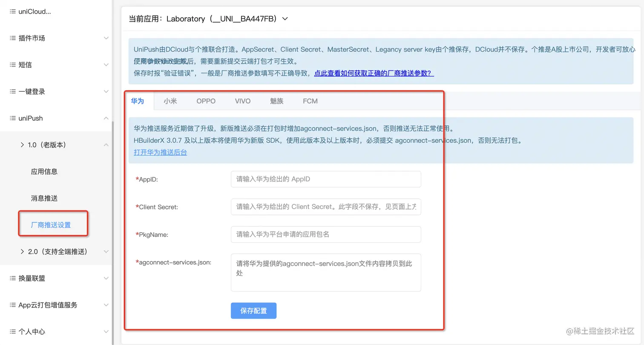The image size is (644, 345).
Task: Switch to the 魅族 tab
Action: (x=277, y=101)
